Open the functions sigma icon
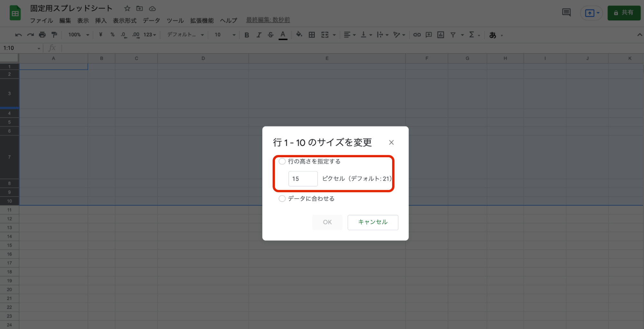 coord(472,35)
